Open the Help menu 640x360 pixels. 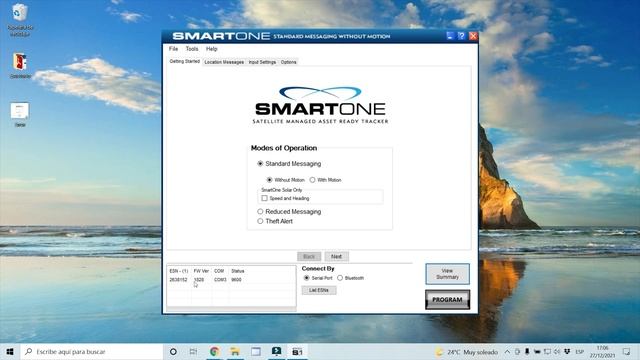click(211, 49)
